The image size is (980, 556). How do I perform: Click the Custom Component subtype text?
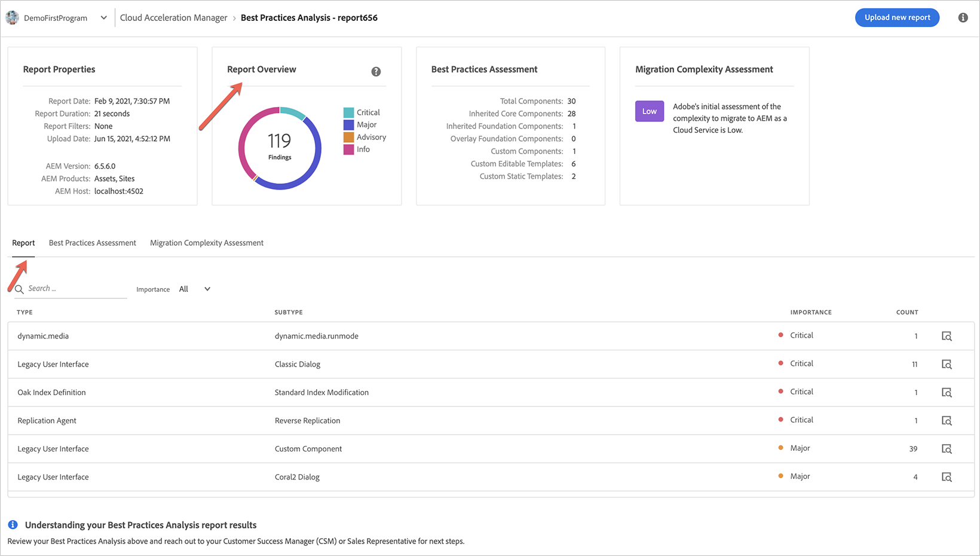click(x=308, y=449)
